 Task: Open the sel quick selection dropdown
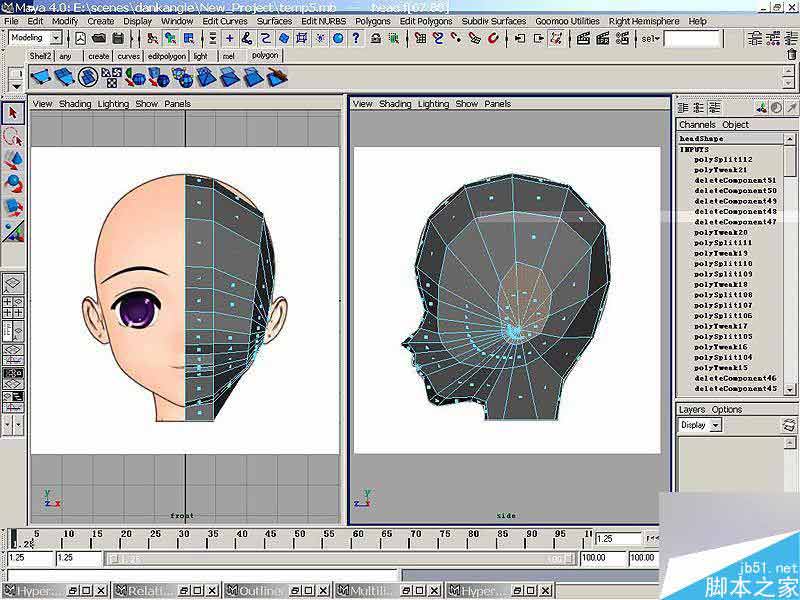point(651,38)
